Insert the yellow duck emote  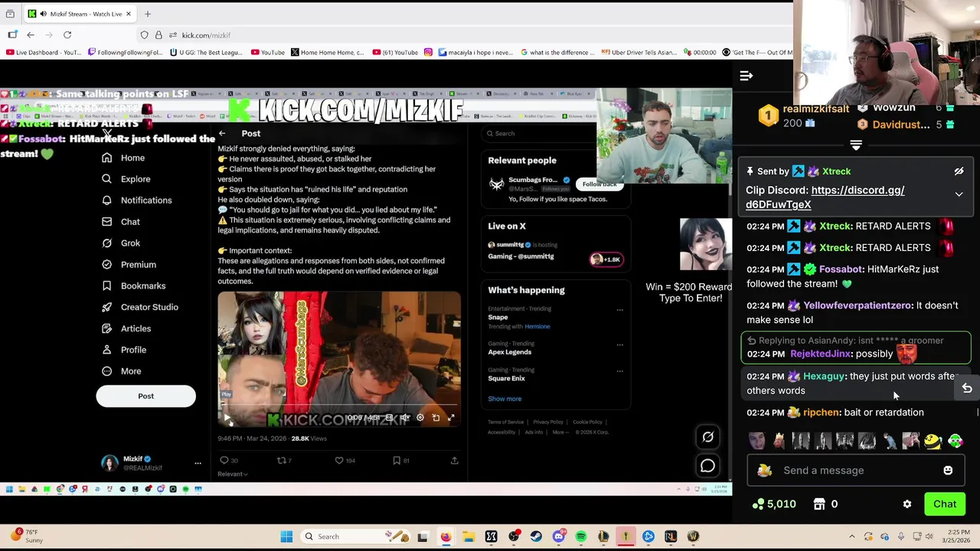[x=933, y=441]
